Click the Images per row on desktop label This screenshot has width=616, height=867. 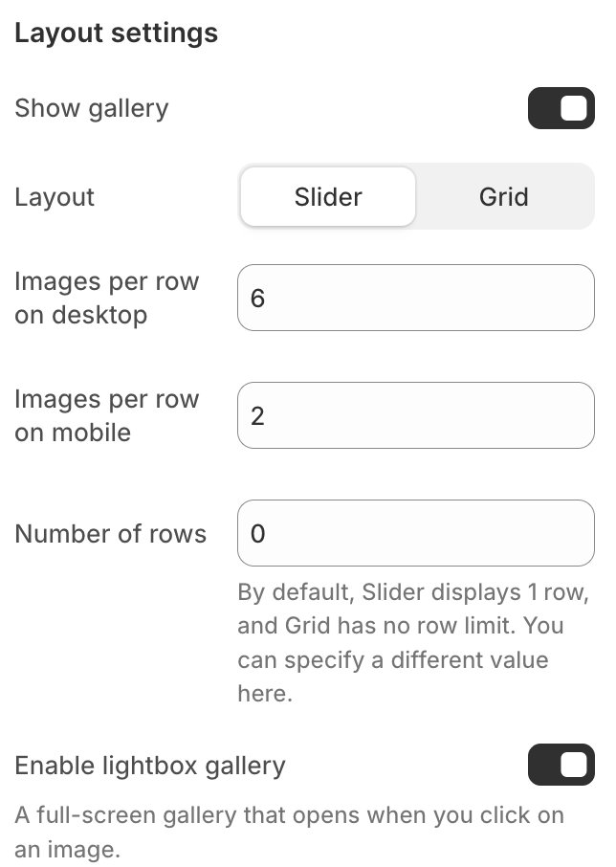tap(106, 298)
